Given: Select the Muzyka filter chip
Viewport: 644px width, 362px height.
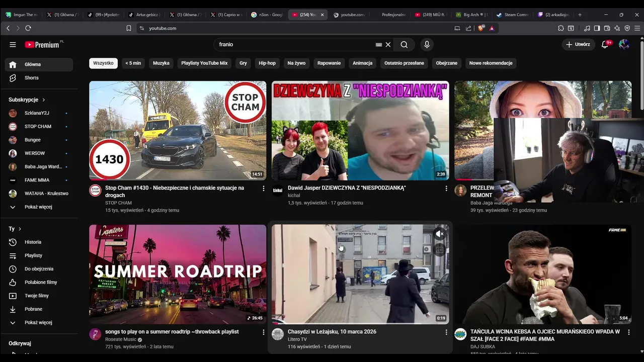Looking at the screenshot, I should point(161,63).
